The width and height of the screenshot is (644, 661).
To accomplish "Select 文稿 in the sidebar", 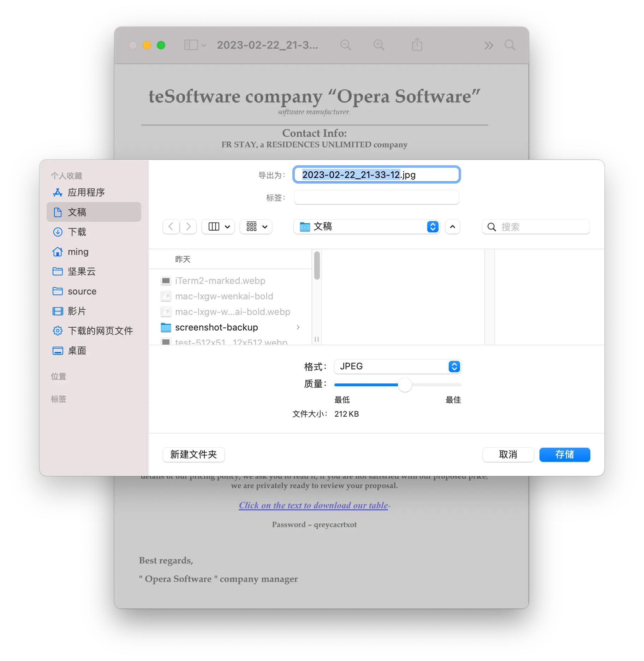I will (94, 212).
